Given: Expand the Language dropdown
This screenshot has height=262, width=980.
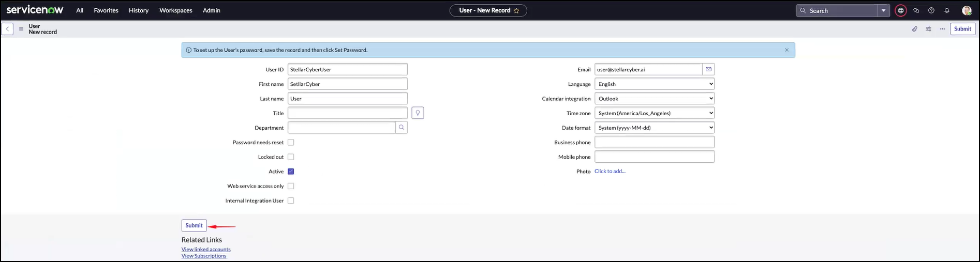Looking at the screenshot, I should point(654,84).
